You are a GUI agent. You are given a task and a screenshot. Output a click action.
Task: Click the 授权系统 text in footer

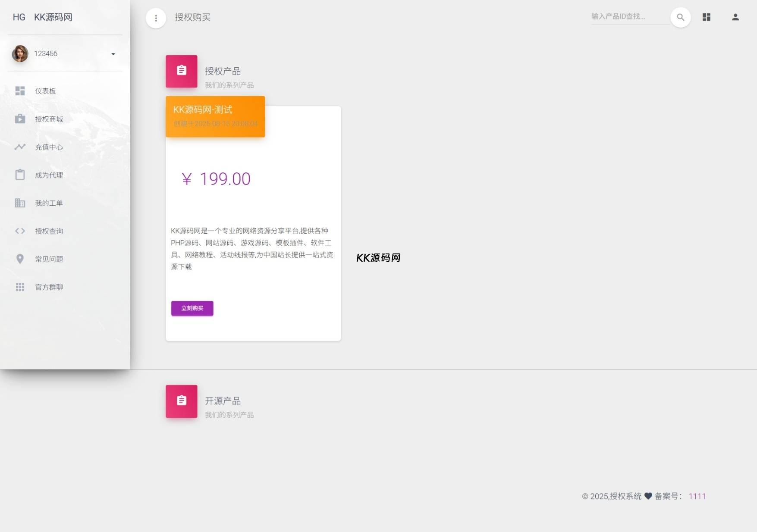pos(625,496)
